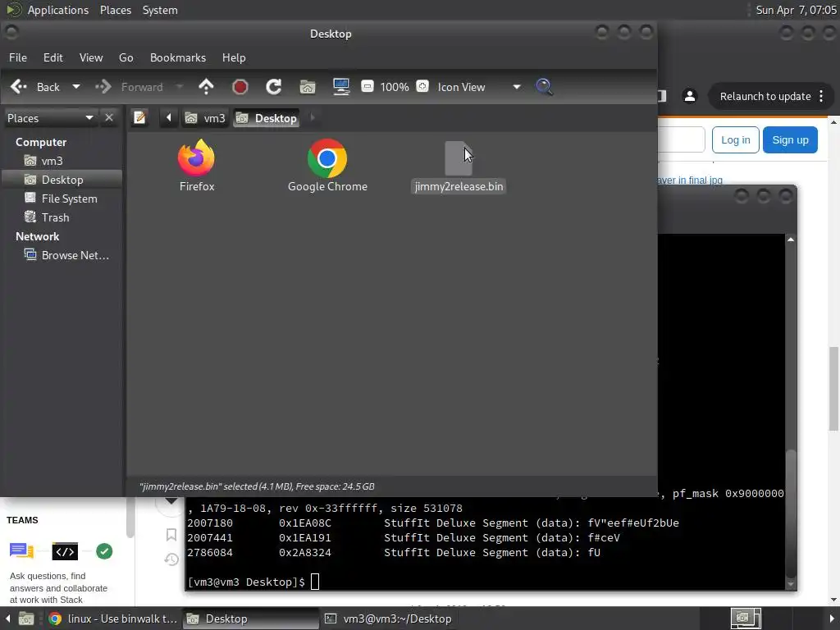Open Chrome three-dot menu
The image size is (840, 630).
pos(821,97)
